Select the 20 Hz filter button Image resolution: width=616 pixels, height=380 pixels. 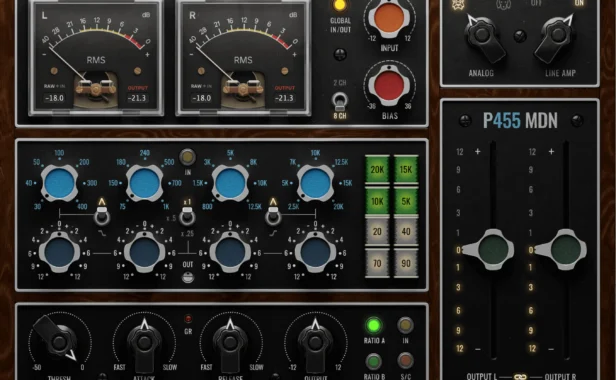point(377,232)
